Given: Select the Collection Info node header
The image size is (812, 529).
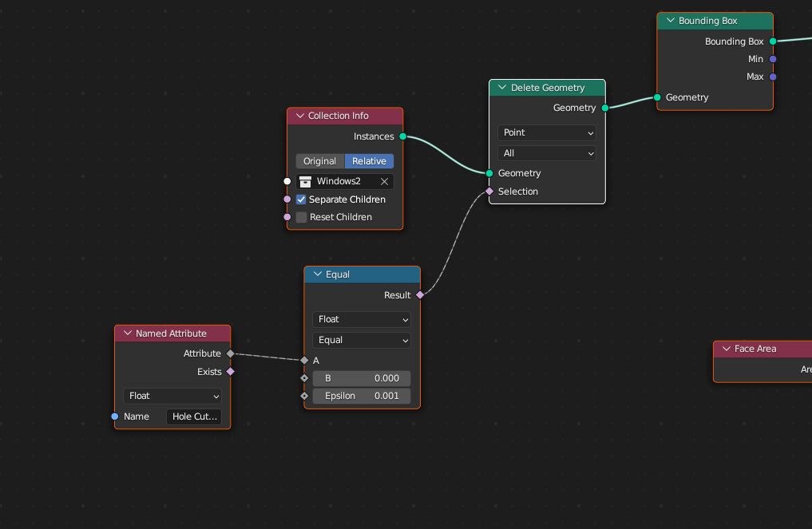Looking at the screenshot, I should click(x=345, y=116).
